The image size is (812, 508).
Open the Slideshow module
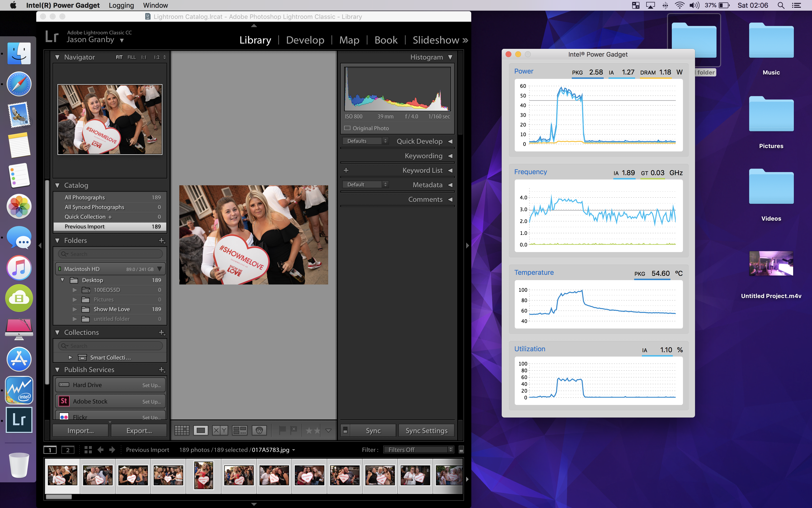coord(435,40)
